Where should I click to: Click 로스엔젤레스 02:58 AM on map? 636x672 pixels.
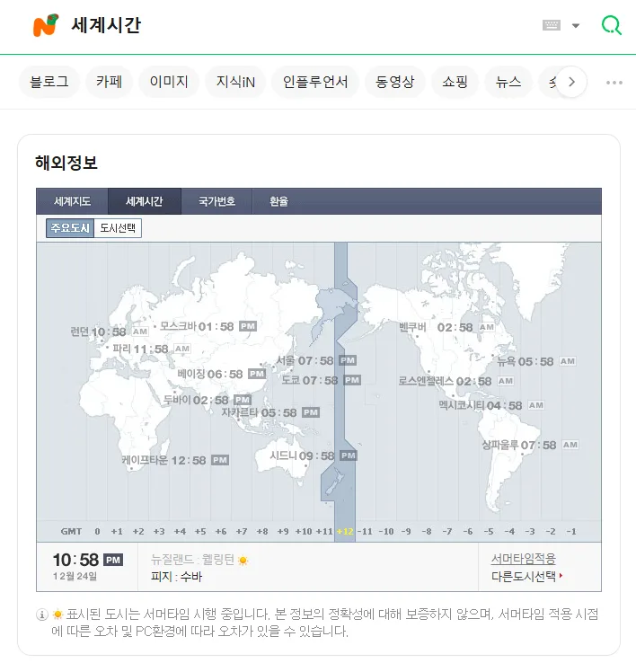click(x=456, y=382)
